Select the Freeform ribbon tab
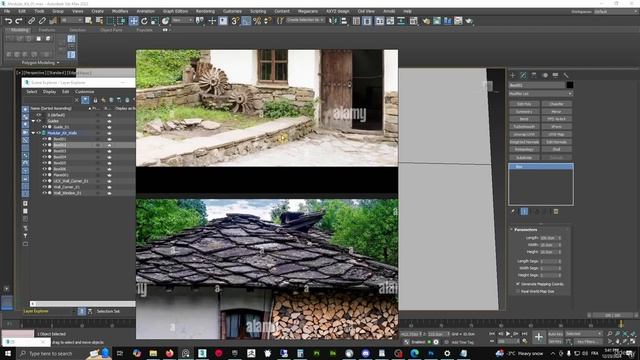 click(x=47, y=30)
